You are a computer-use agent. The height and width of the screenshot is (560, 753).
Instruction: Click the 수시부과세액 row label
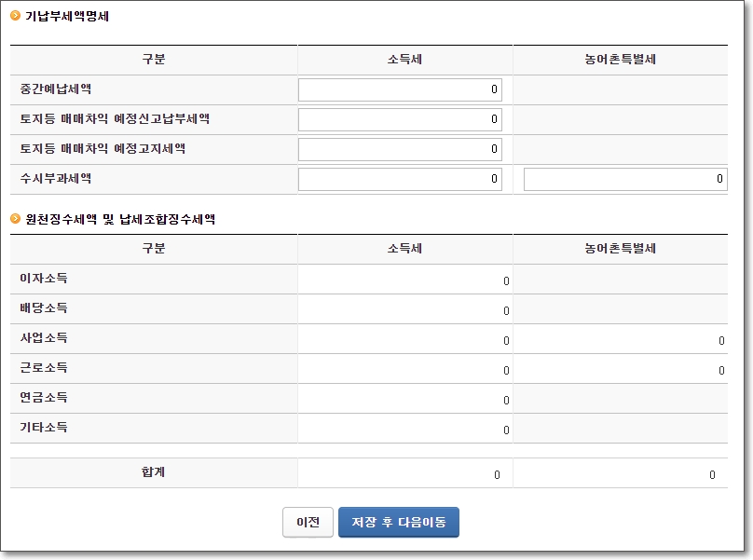[x=55, y=178]
